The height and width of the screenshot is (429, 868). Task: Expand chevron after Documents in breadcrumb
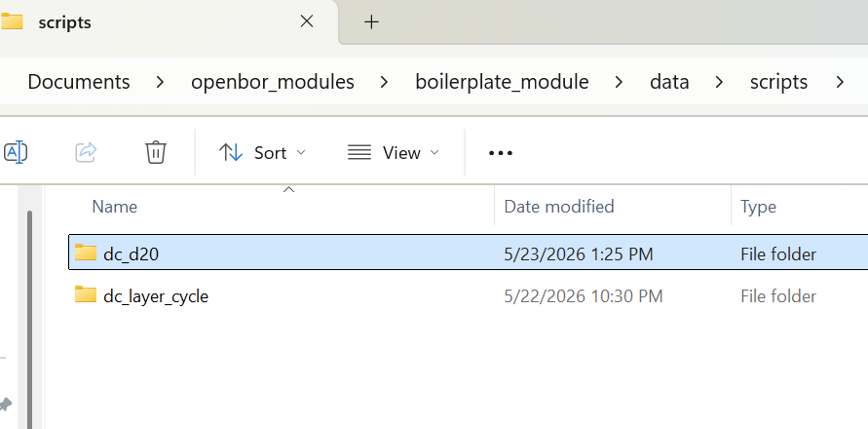pos(160,82)
